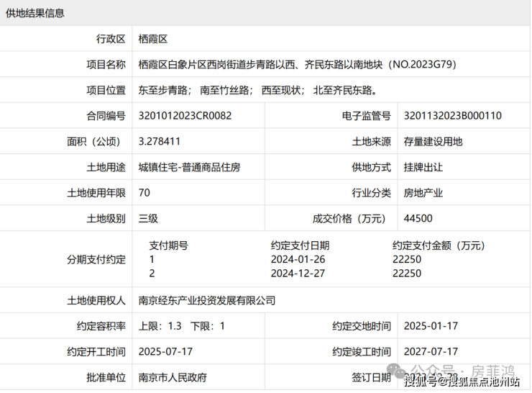The width and height of the screenshot is (532, 393).
Task: Click the 栖霞区 district value
Action: tap(152, 39)
